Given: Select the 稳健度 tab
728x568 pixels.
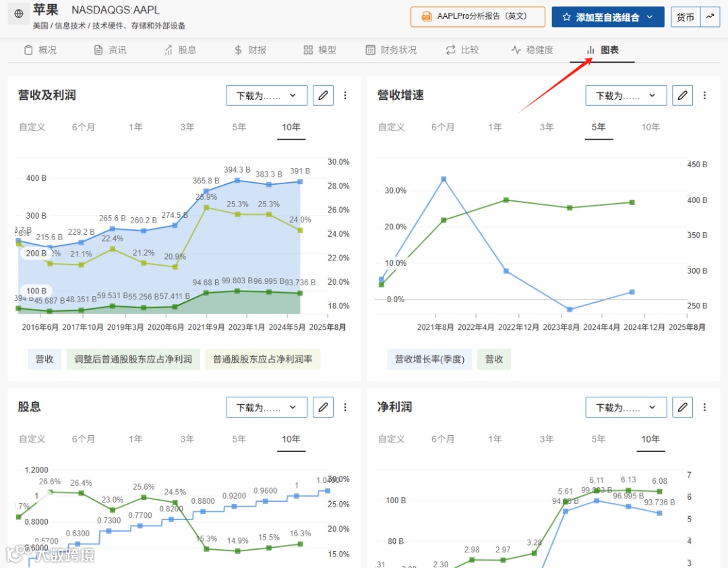Looking at the screenshot, I should coord(533,50).
